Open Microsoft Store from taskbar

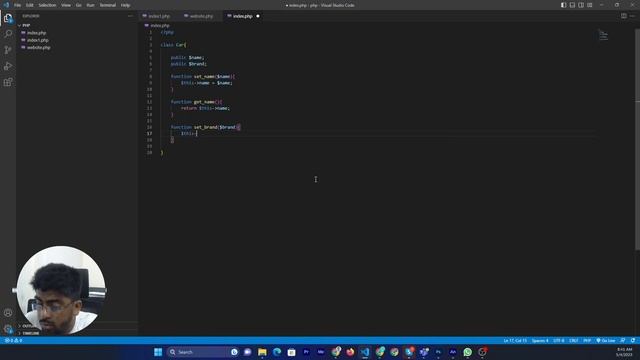[x=291, y=352]
